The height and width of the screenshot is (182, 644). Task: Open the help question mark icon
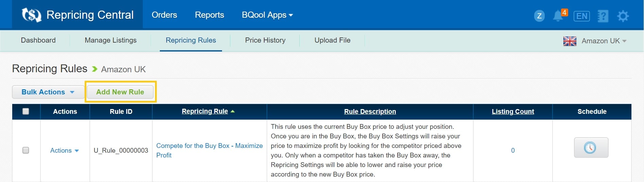[603, 16]
